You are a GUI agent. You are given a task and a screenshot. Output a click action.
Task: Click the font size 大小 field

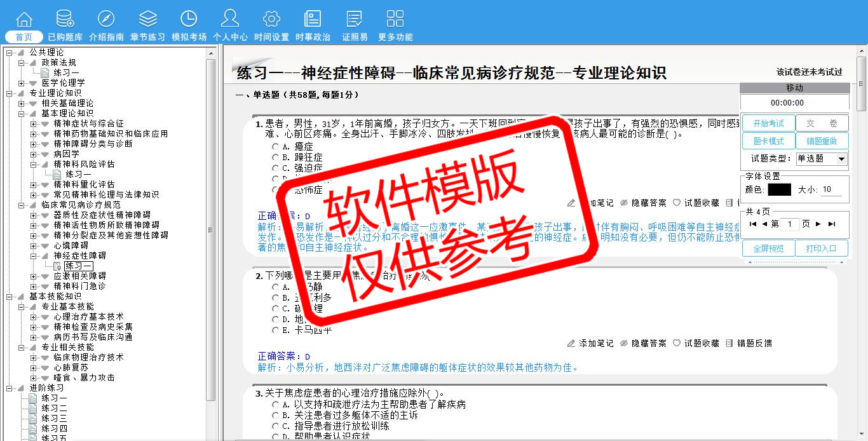831,189
